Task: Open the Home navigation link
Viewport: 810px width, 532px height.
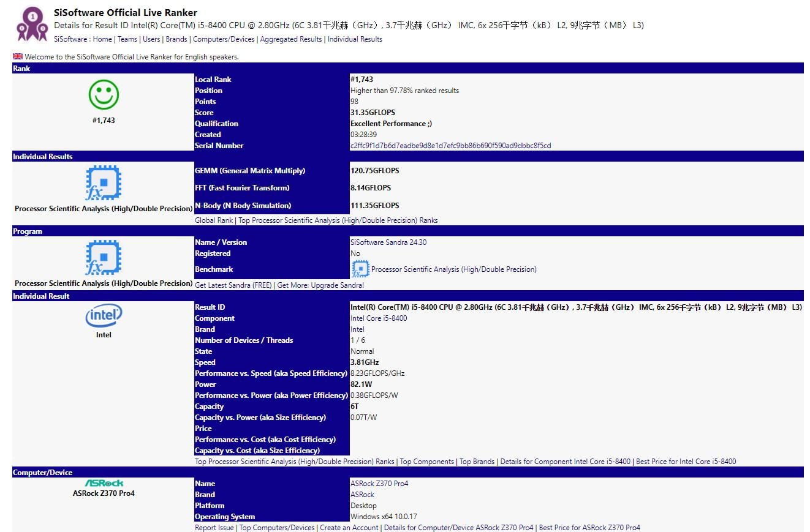Action: pyautogui.click(x=102, y=39)
